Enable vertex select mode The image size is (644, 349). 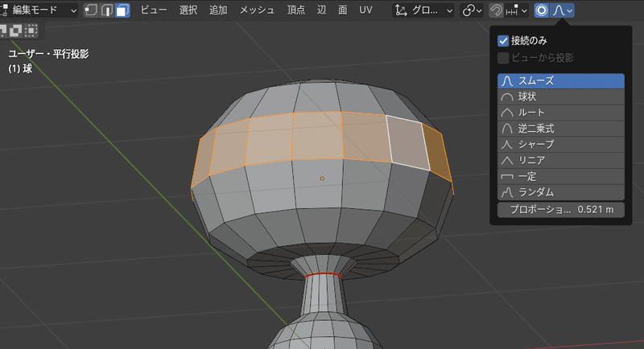pos(91,10)
